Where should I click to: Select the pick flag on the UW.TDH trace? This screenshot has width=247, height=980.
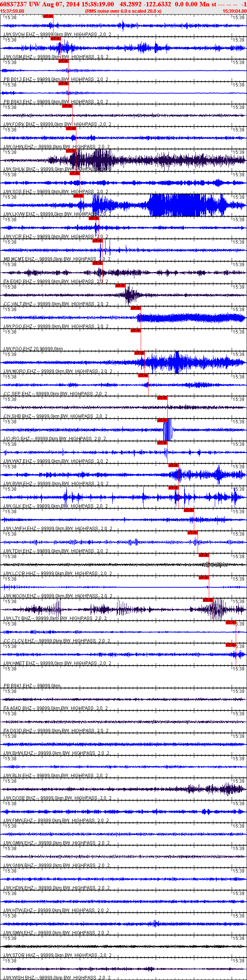coord(193,533)
